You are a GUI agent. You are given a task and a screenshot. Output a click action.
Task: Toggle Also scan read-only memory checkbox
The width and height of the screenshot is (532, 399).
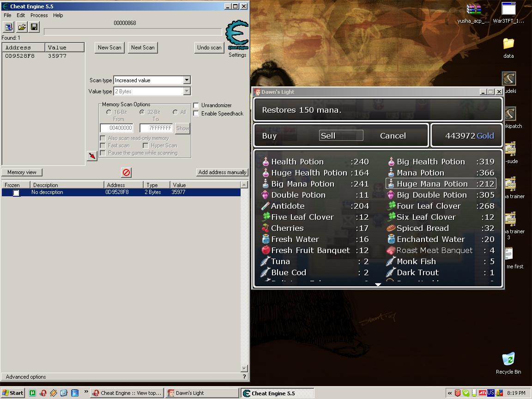[103, 138]
